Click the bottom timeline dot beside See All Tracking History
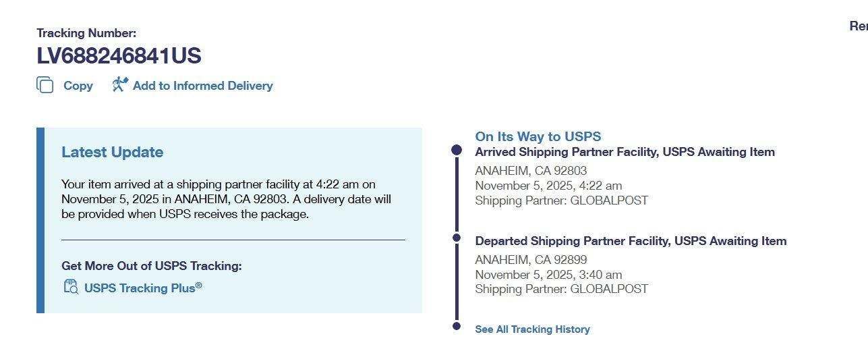The height and width of the screenshot is (349, 868). pos(457,327)
